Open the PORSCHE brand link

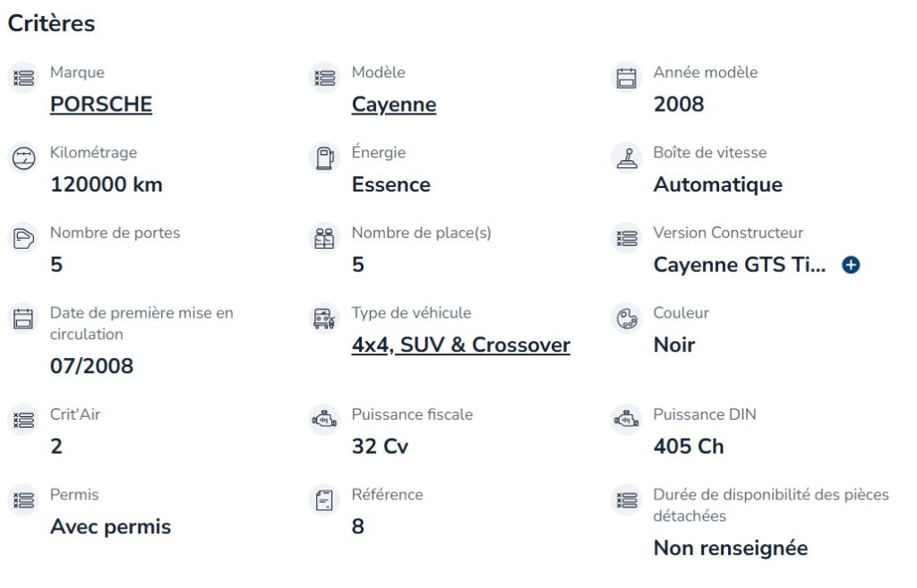click(x=101, y=104)
